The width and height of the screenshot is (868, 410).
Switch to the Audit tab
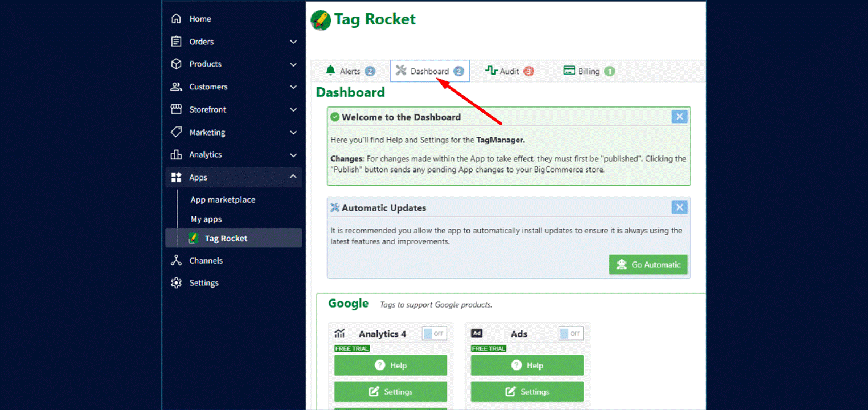click(509, 71)
